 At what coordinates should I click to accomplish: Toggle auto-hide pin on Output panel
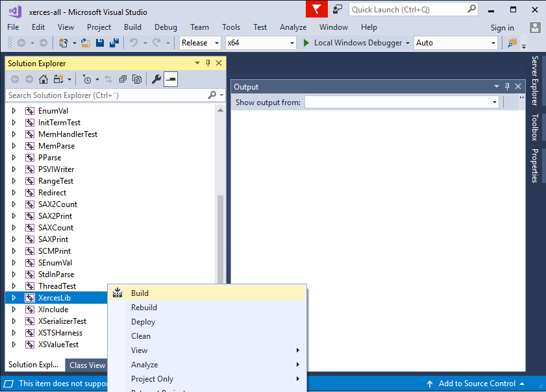(506, 87)
